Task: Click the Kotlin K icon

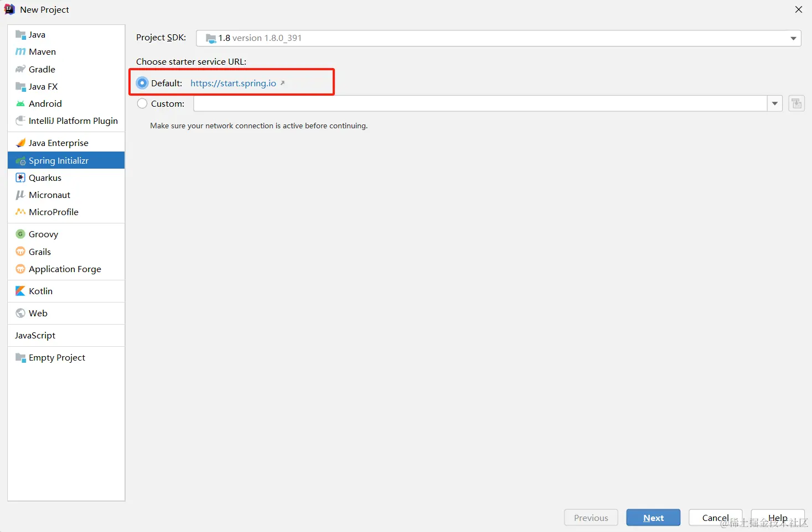Action: pyautogui.click(x=20, y=291)
